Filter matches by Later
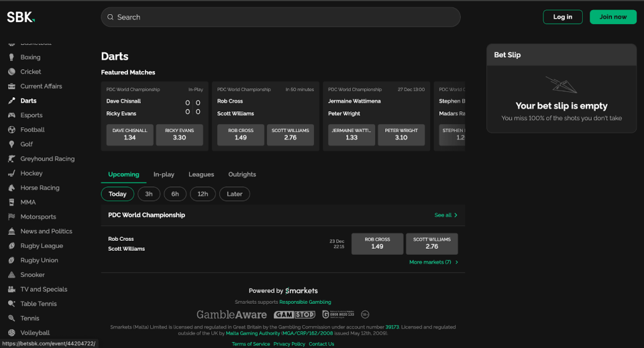The width and height of the screenshot is (644, 348). pyautogui.click(x=235, y=194)
